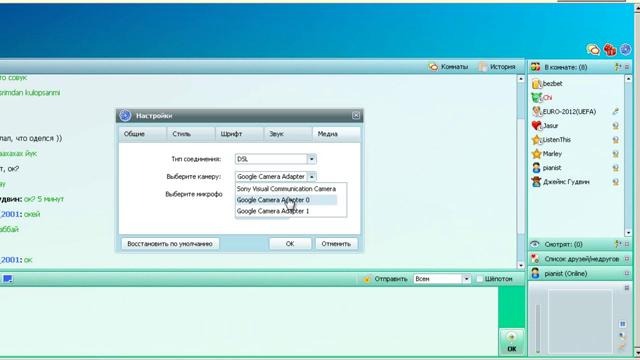Select Google Camera Adapter 0 option
This screenshot has height=360, width=640.
click(287, 200)
